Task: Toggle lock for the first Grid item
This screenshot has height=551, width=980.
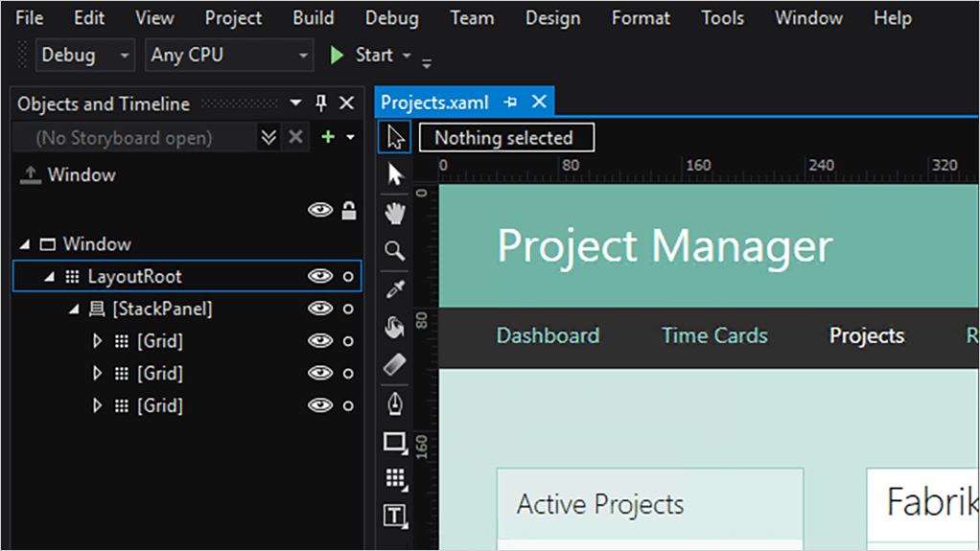Action: [x=348, y=341]
